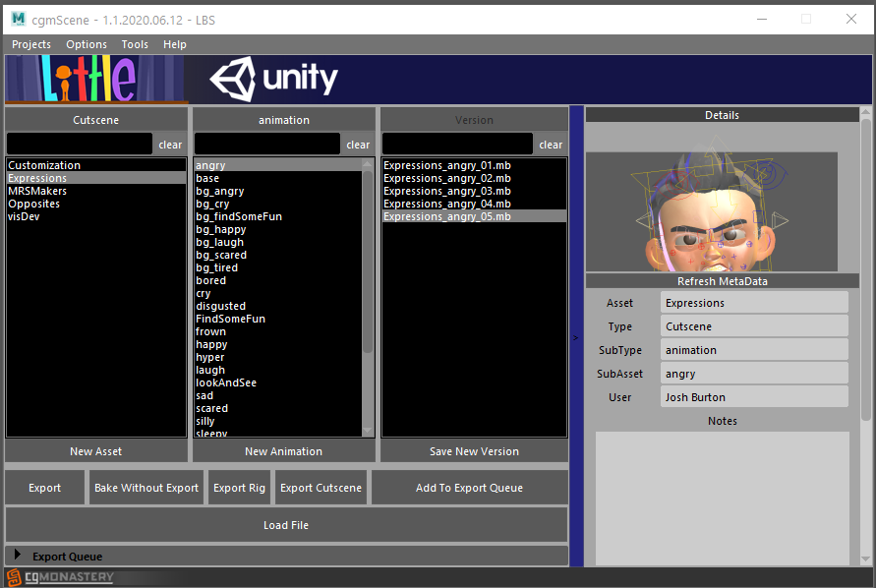
Task: Expand the Export Queue section
Action: (x=18, y=555)
